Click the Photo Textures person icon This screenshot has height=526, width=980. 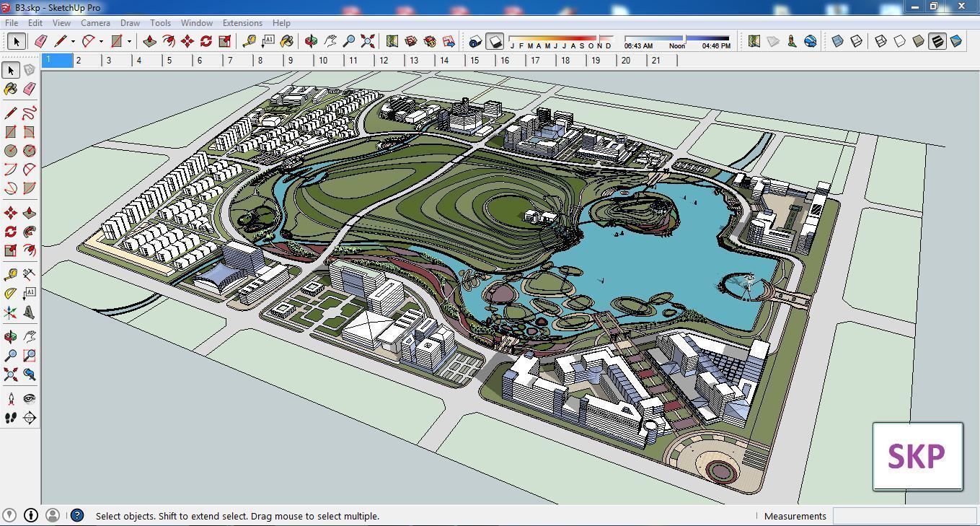click(792, 41)
